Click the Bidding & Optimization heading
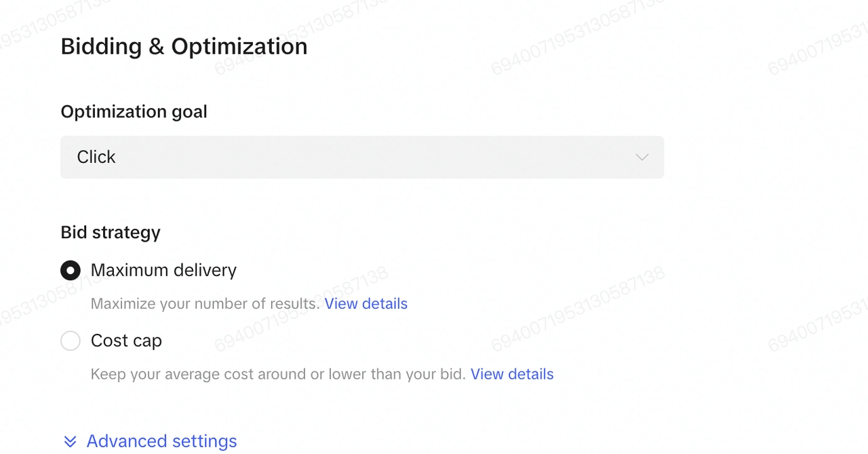 click(x=184, y=47)
